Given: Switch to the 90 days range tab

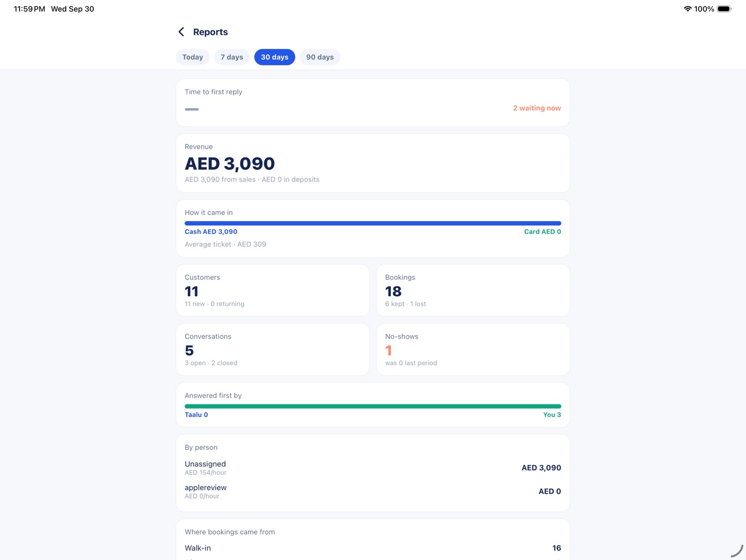Looking at the screenshot, I should click(320, 57).
